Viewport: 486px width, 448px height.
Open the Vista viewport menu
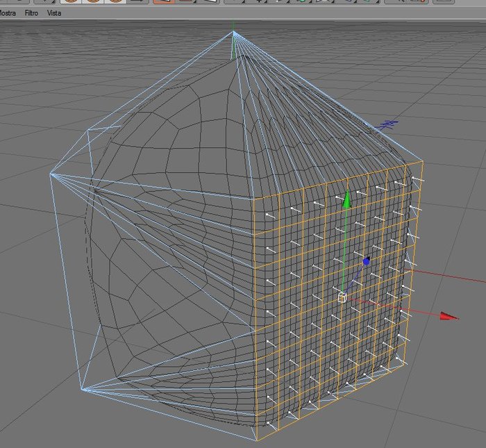pos(54,13)
